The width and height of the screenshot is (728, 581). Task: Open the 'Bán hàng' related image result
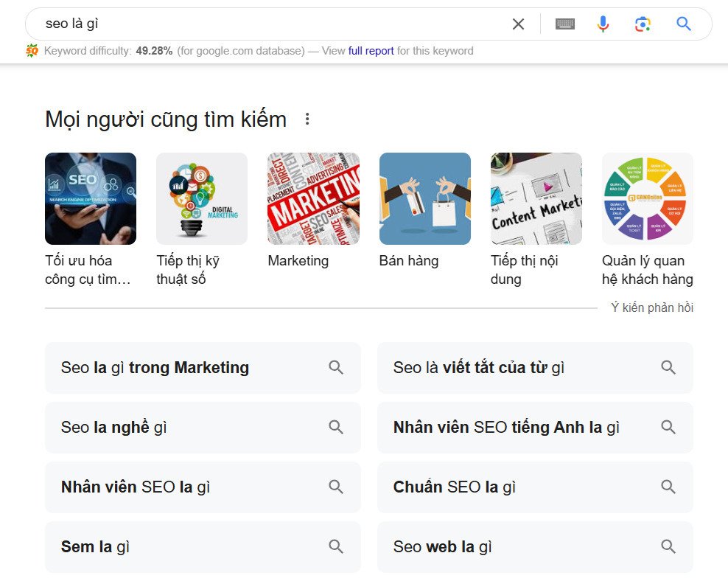[x=424, y=198]
